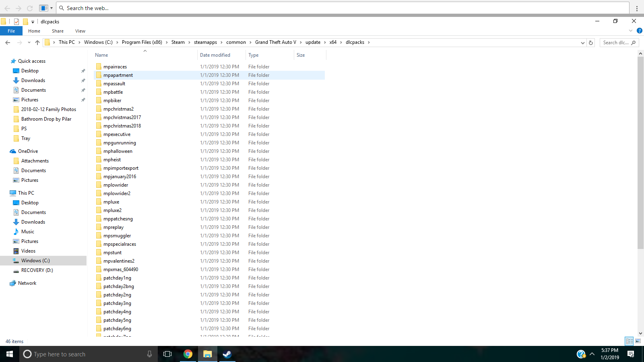Go up one folder level
This screenshot has width=644, height=362.
pyautogui.click(x=37, y=42)
